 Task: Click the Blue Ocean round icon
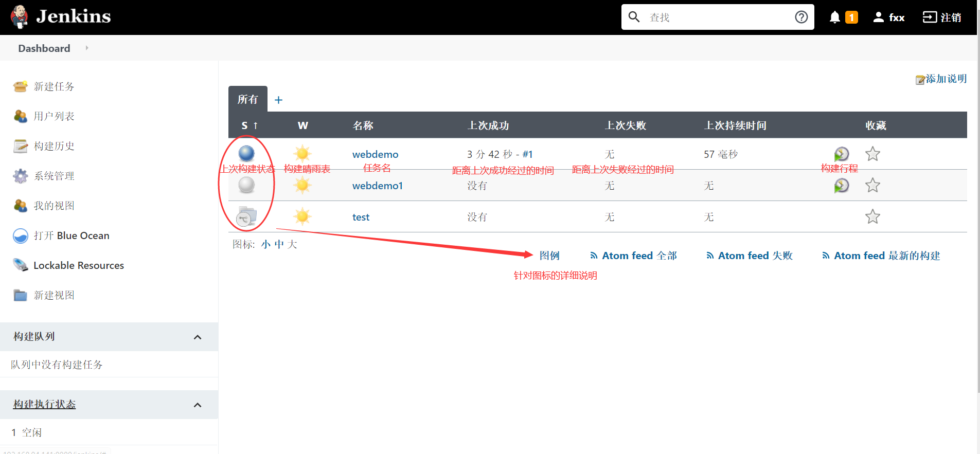tap(21, 235)
